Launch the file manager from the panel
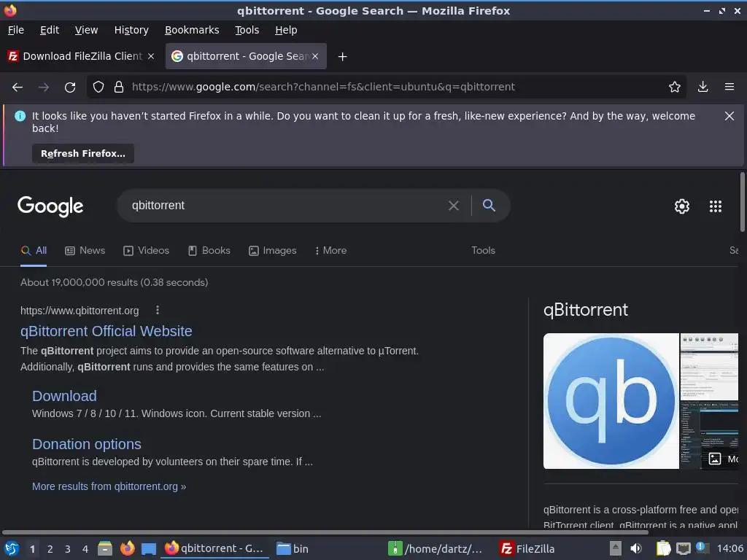Viewport: 747px width, 560px height. coord(105,548)
